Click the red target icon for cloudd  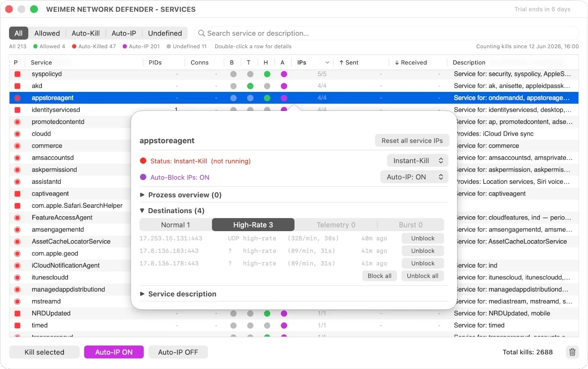tap(18, 134)
